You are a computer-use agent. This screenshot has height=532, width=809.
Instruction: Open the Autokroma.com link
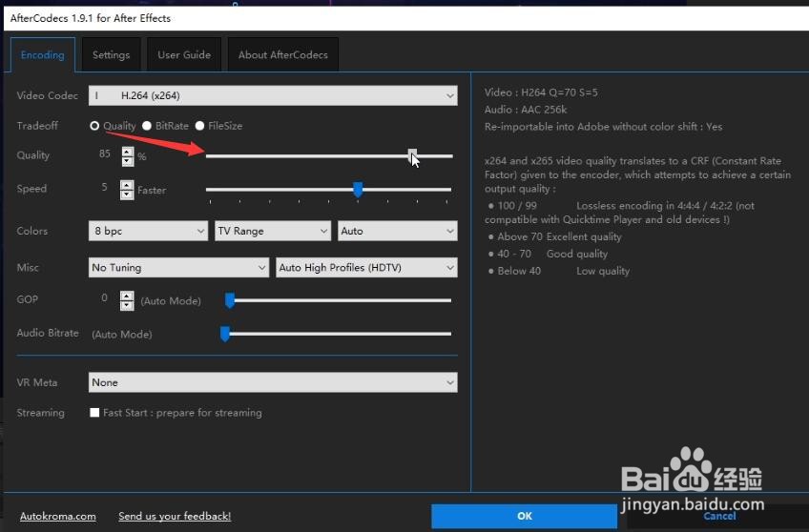click(x=58, y=516)
